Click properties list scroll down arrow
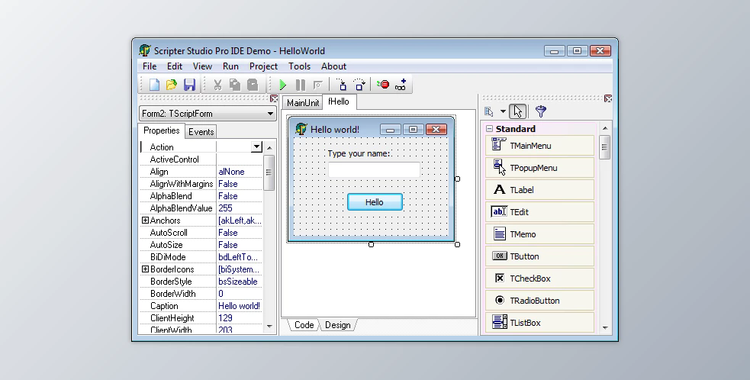Viewport: 750px width, 380px height. point(269,326)
